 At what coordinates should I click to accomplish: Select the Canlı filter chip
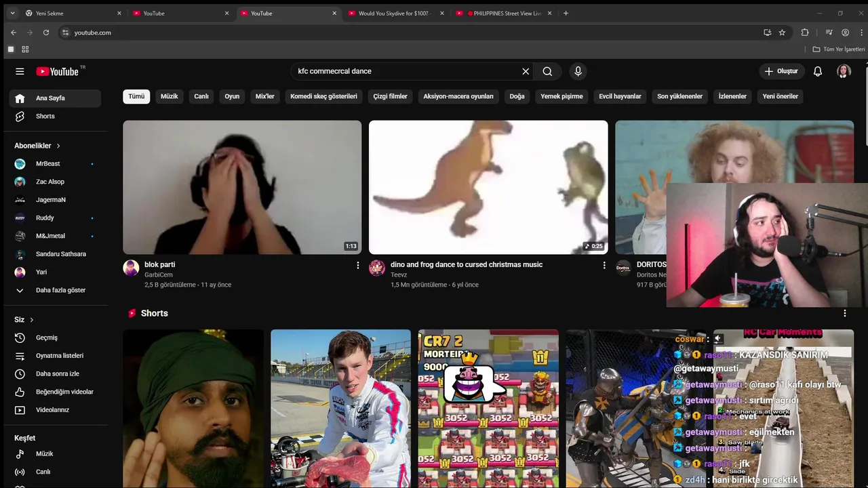tap(201, 96)
